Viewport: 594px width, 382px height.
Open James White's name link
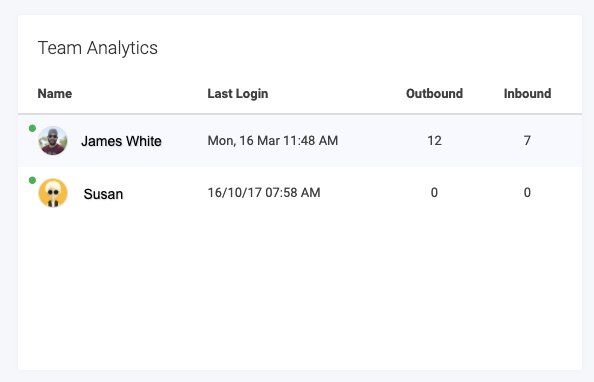coord(121,141)
